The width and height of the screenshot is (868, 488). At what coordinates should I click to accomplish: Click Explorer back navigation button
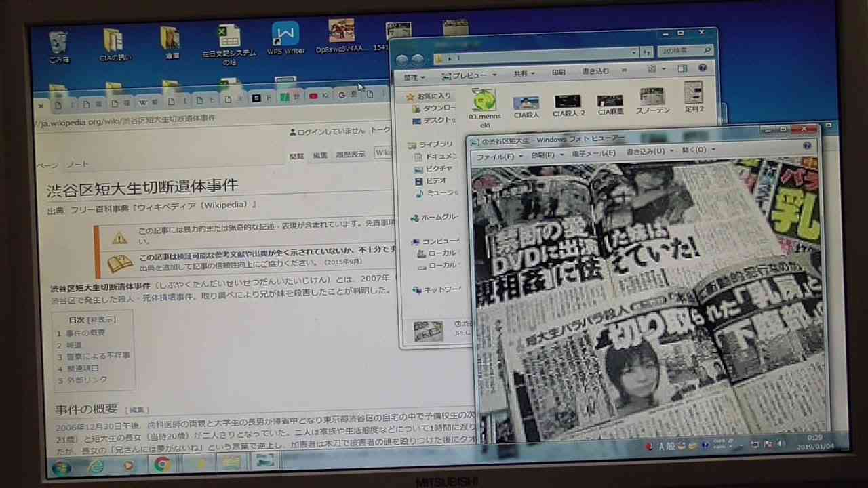click(x=402, y=60)
